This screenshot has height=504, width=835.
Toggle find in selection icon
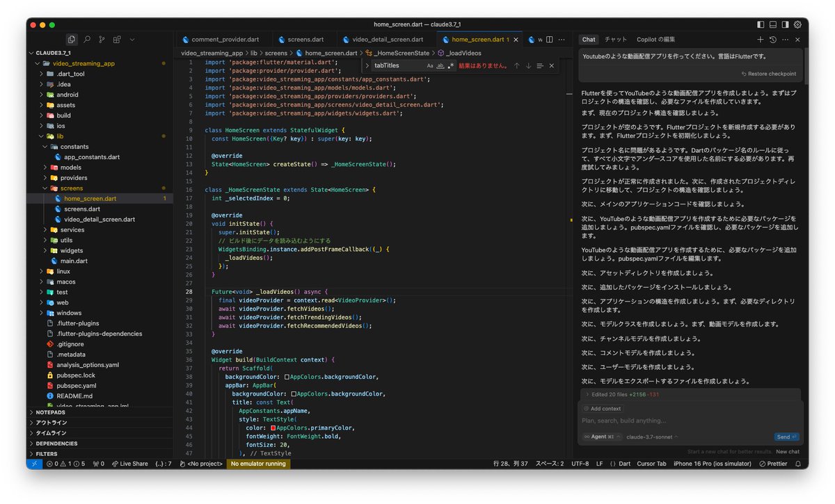540,65
